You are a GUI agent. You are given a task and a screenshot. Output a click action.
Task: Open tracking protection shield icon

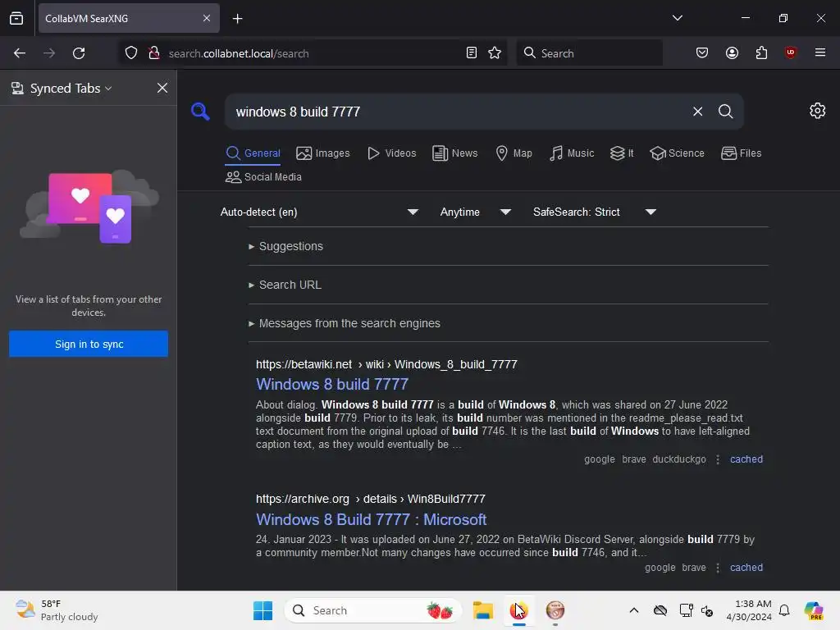[x=131, y=53]
